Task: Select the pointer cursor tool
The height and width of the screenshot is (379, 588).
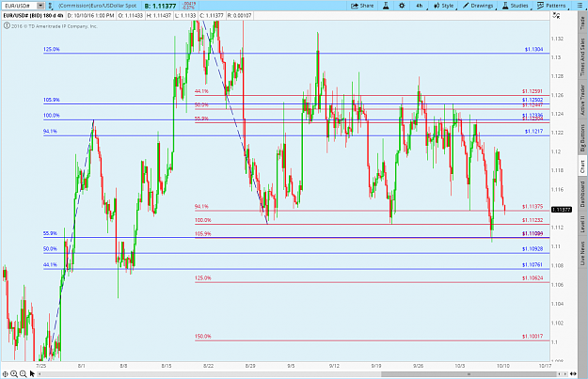Action: pos(32,373)
